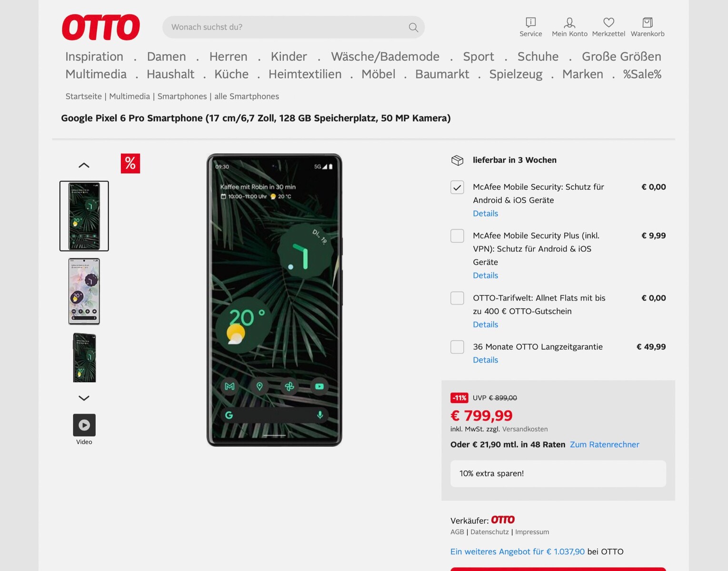
Task: Open the Spielzeug menu
Action: tap(516, 74)
